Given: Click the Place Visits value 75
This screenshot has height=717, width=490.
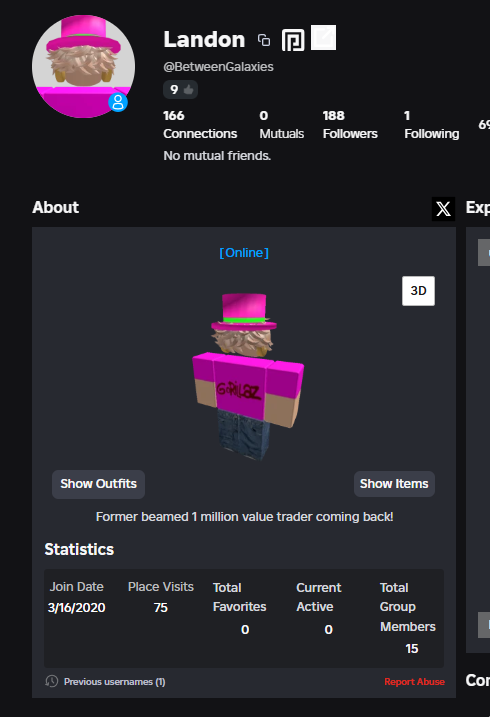Looking at the screenshot, I should (x=161, y=608).
